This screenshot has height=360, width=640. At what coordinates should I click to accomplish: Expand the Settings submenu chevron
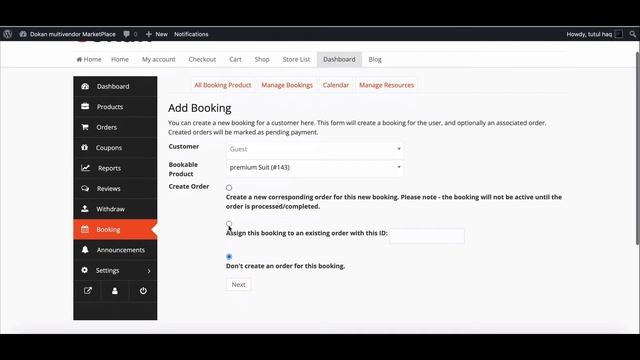click(x=149, y=271)
